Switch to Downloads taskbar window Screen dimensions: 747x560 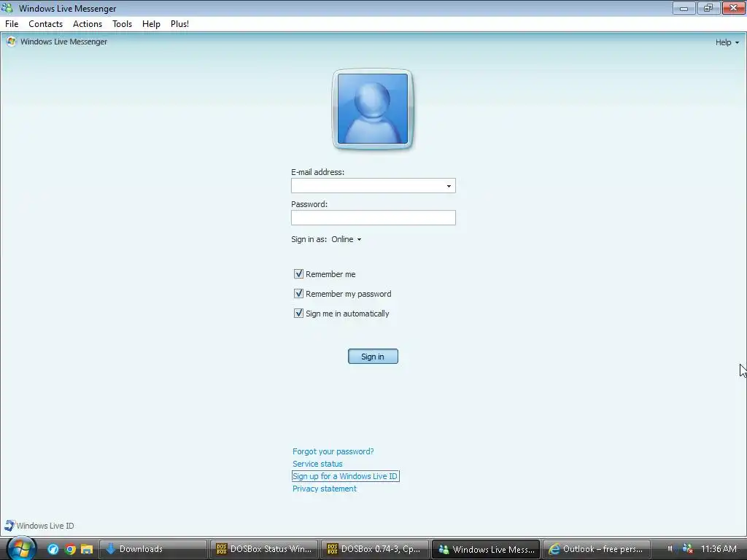pyautogui.click(x=153, y=549)
